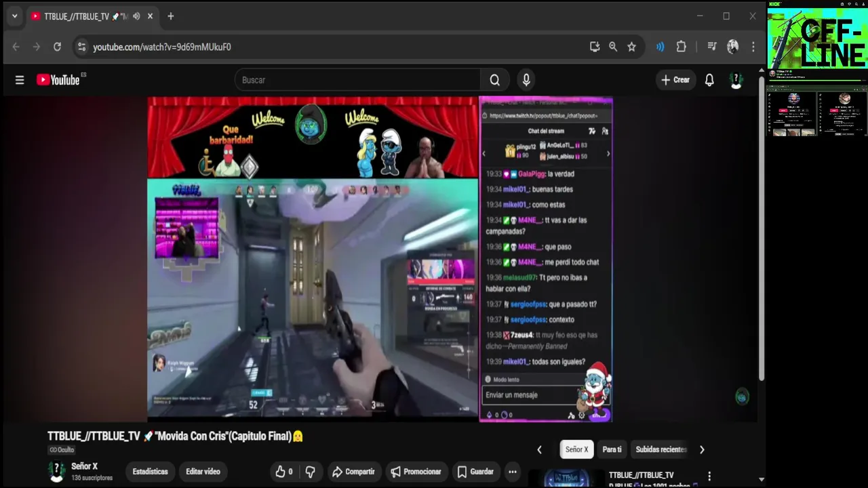The width and height of the screenshot is (868, 488).
Task: Open the media controls music-note icon
Action: (x=711, y=47)
